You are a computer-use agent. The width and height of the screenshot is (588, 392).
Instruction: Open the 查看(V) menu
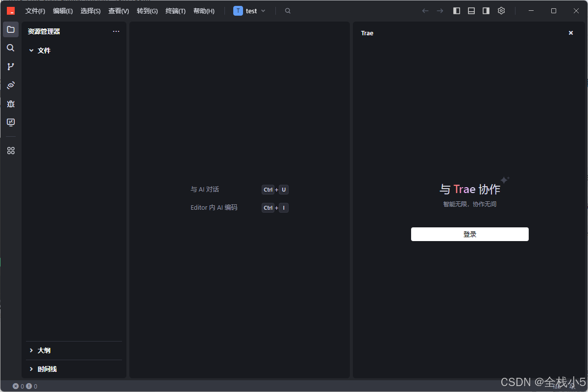click(119, 11)
